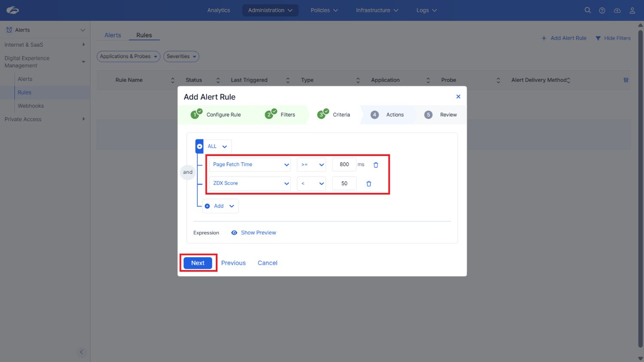Open the help question mark icon
This screenshot has height=362, width=644.
coord(602,10)
